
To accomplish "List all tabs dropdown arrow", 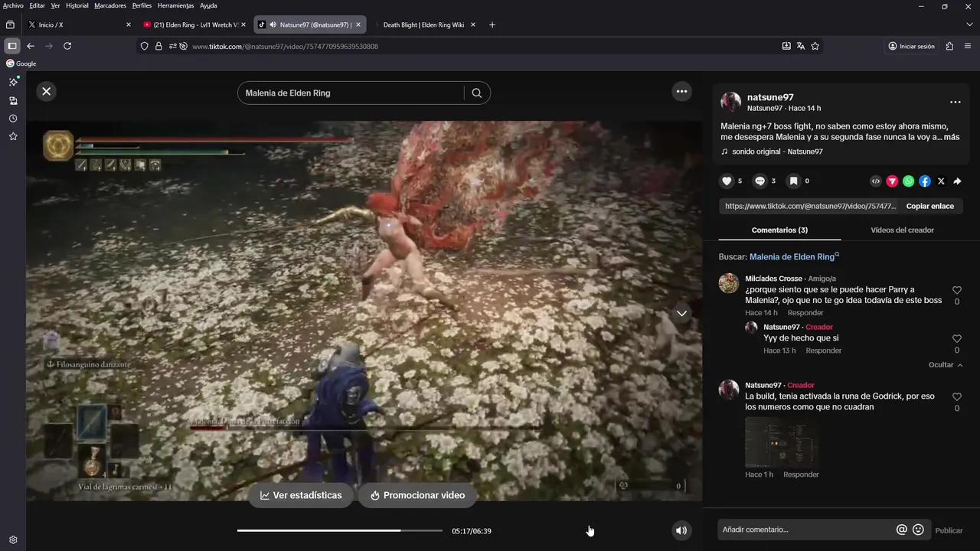I will click(969, 24).
